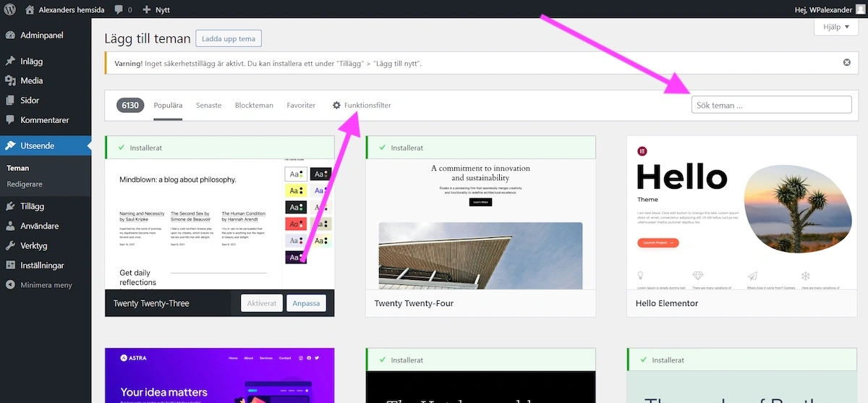Click Learn more button in Twenty Twenty-Four preview

[x=480, y=203]
